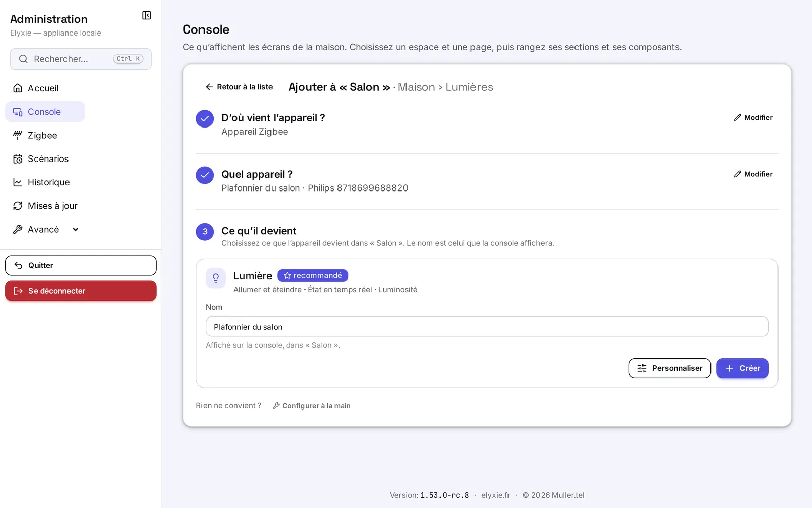Click the Historique chart icon
The height and width of the screenshot is (508, 812).
pos(18,182)
